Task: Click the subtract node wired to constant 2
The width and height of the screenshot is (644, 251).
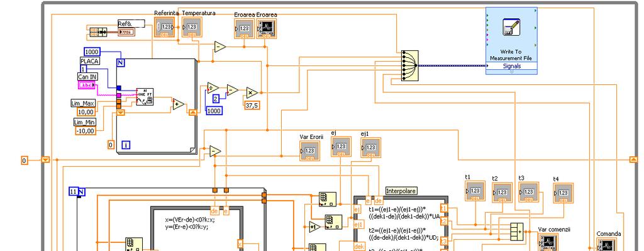Action: point(233,90)
